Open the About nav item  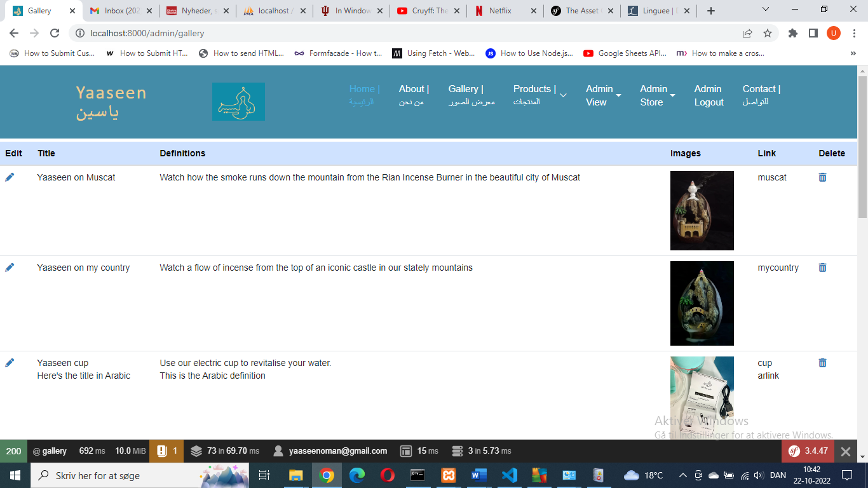[x=414, y=95]
